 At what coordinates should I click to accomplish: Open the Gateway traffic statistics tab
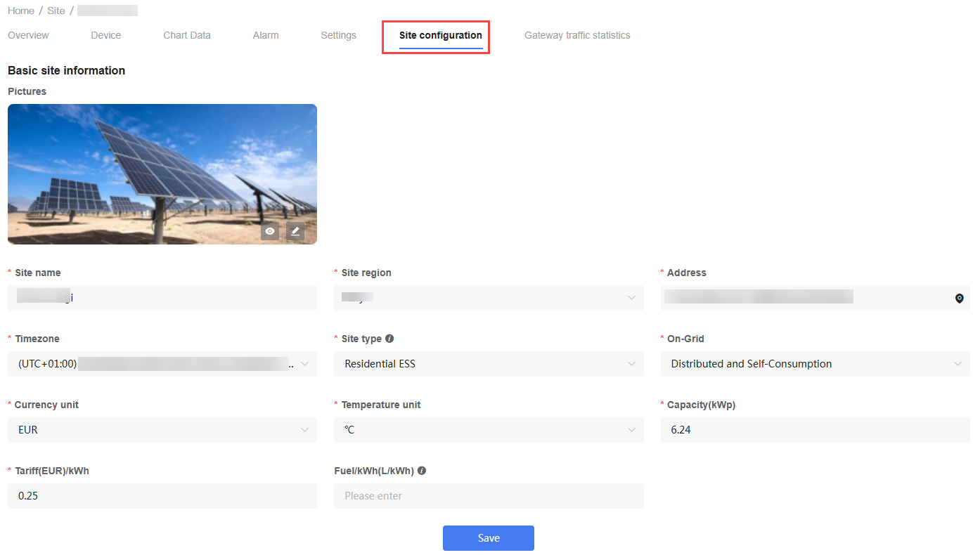[577, 35]
